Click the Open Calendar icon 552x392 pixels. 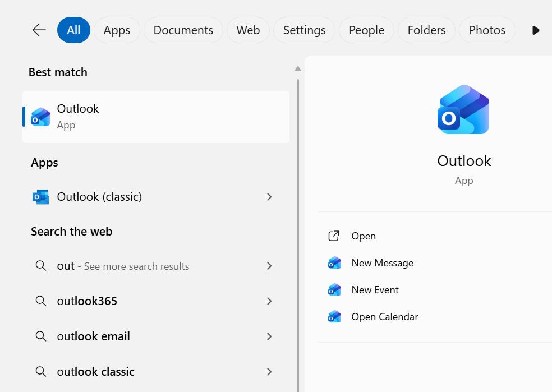tap(335, 316)
